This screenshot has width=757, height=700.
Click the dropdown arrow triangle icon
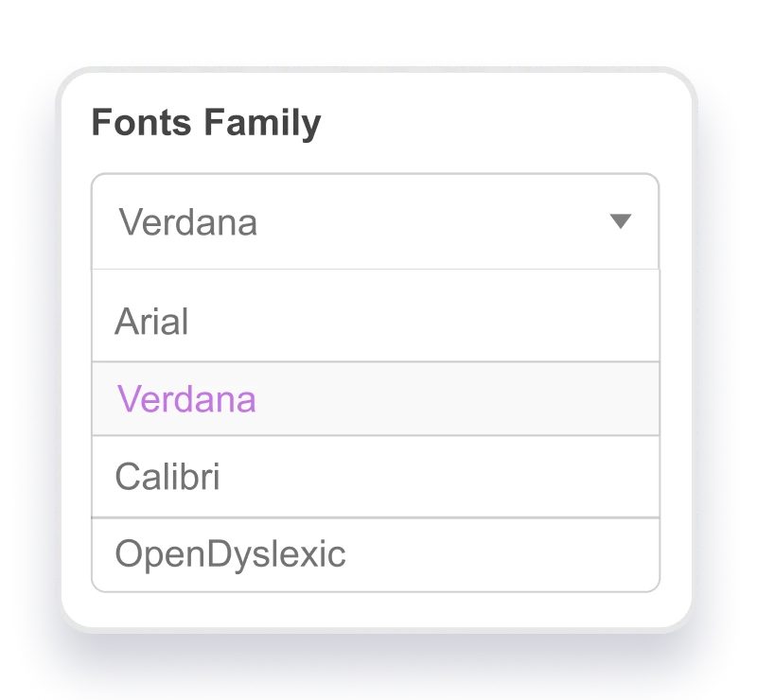tap(620, 221)
